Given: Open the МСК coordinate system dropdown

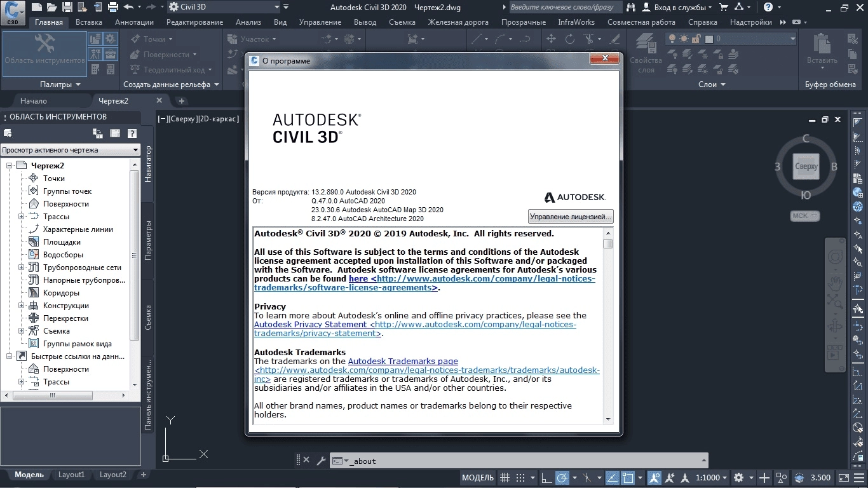Looking at the screenshot, I should (805, 215).
